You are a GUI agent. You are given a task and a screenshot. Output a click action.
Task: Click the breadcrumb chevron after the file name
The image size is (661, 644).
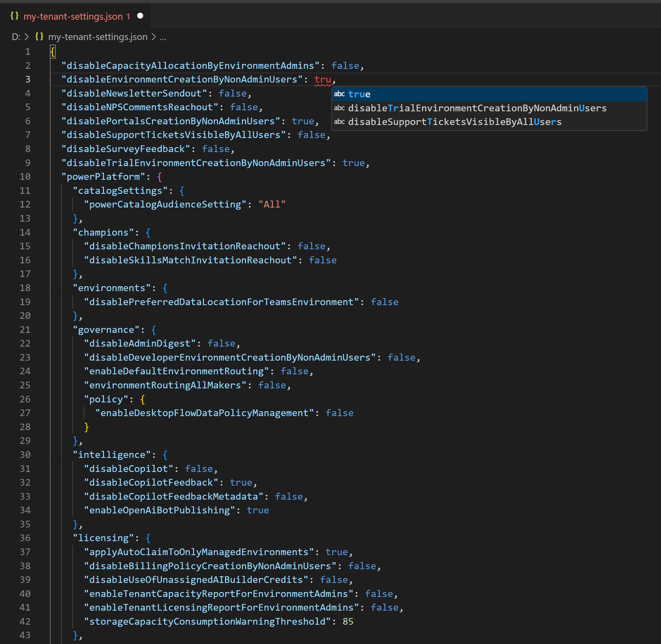click(153, 37)
